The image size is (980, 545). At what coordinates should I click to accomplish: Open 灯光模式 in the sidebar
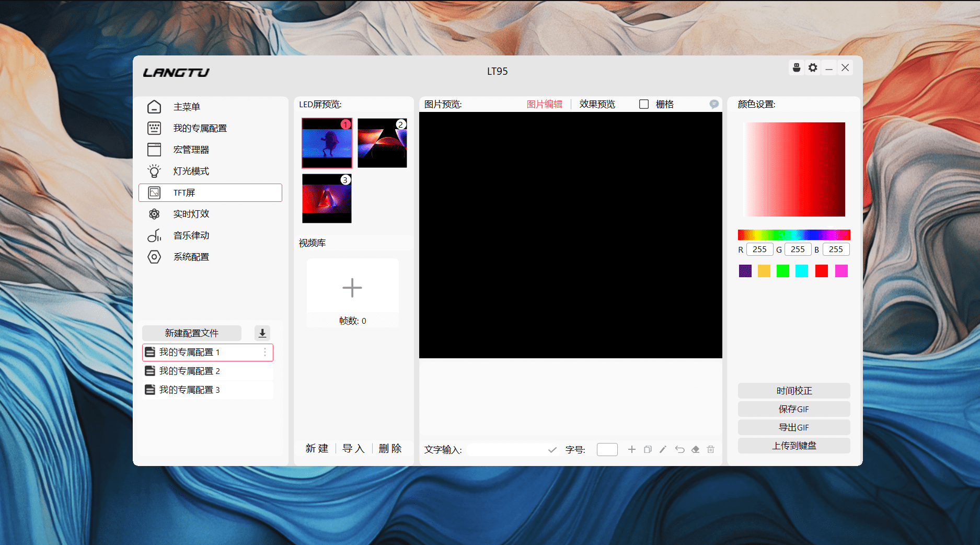pyautogui.click(x=191, y=171)
